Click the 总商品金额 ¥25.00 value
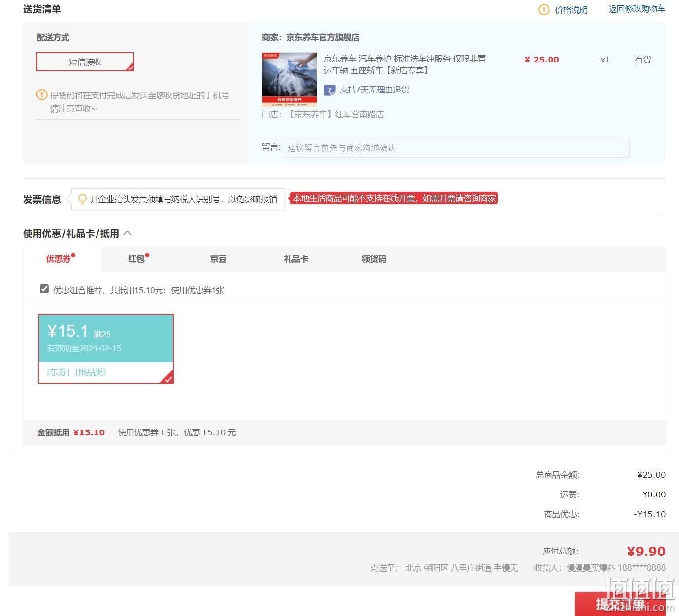This screenshot has width=679, height=616. [651, 475]
